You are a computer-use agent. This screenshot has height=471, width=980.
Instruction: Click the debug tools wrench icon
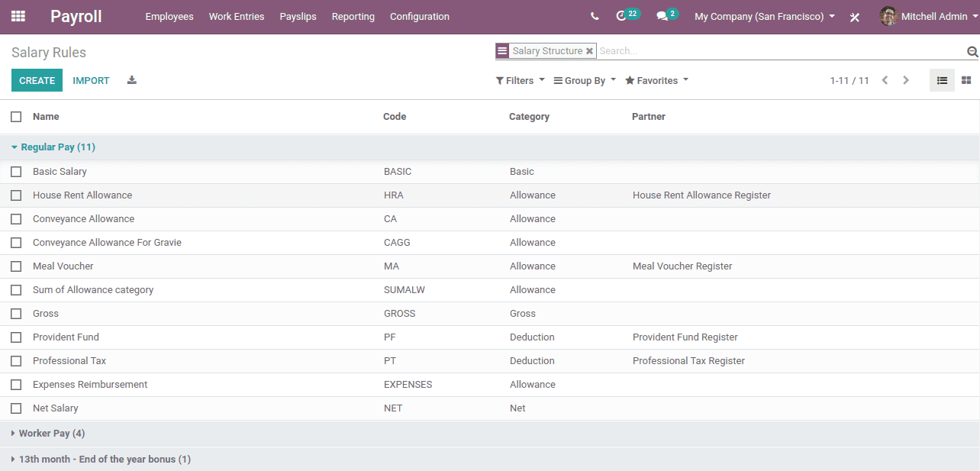(x=855, y=17)
